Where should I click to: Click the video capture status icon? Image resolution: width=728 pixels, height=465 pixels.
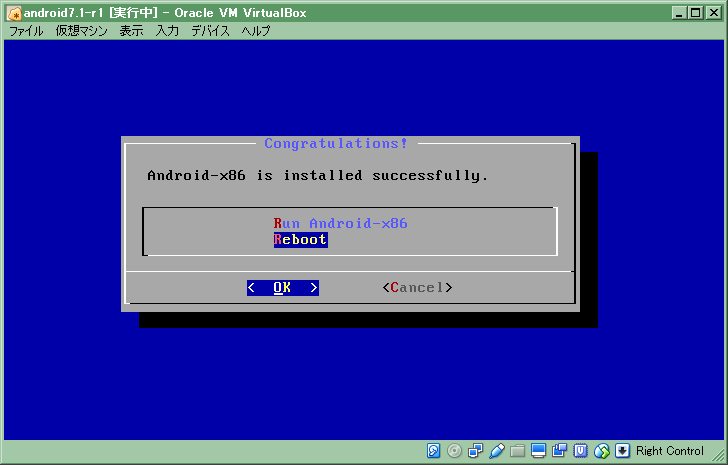pyautogui.click(x=559, y=451)
